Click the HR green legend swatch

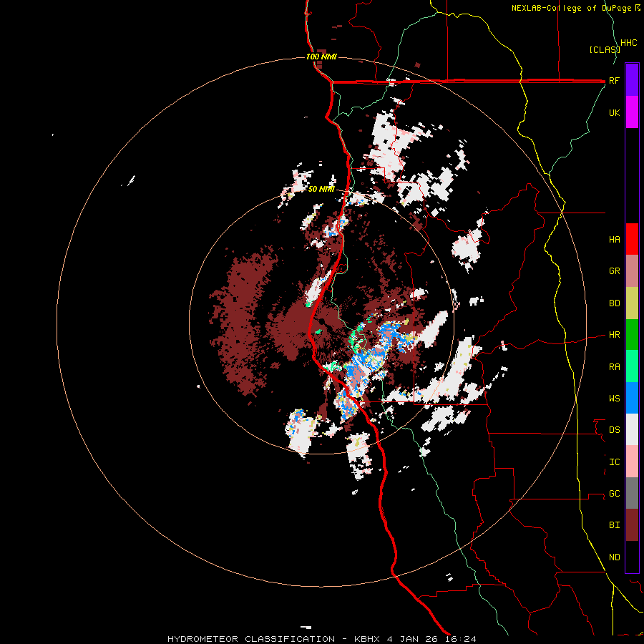[x=632, y=335]
